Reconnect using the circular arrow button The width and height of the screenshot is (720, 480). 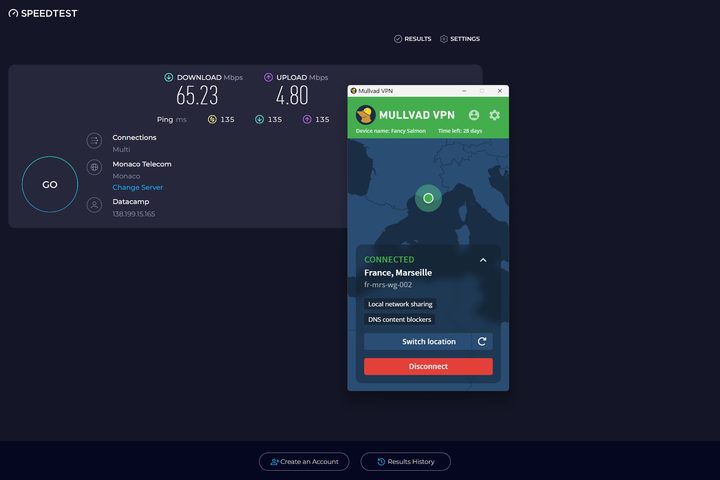click(x=482, y=341)
